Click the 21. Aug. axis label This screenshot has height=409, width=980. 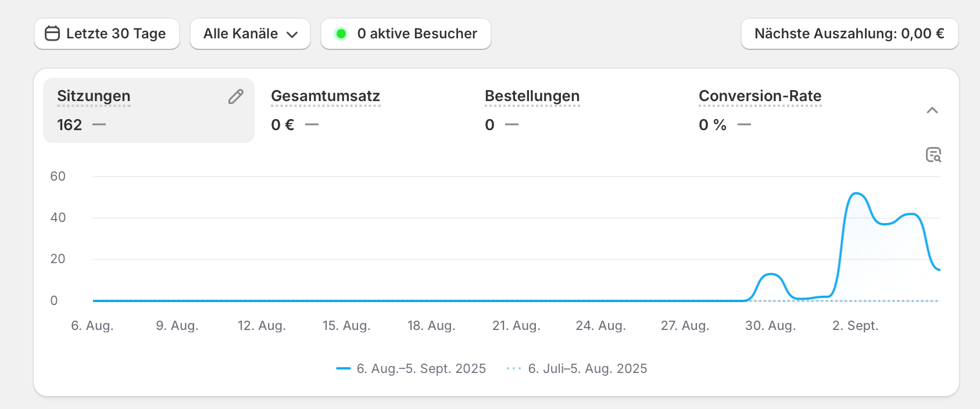coord(516,325)
